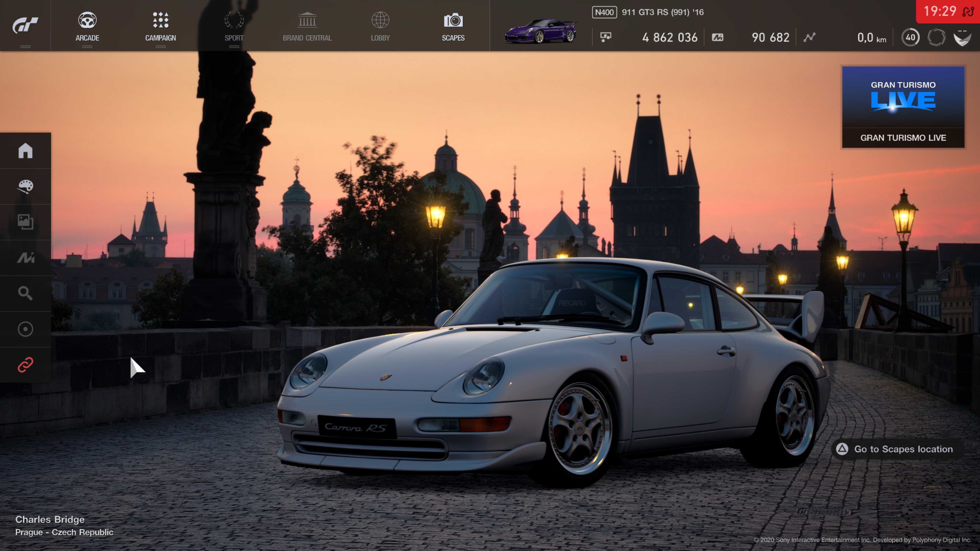The width and height of the screenshot is (980, 551).
Task: Click the N400 car class badge
Action: tap(604, 12)
